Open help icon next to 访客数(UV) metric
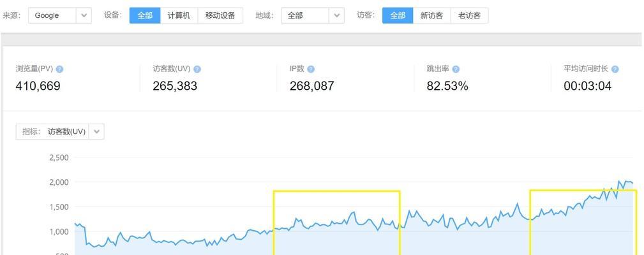The width and height of the screenshot is (644, 255). pyautogui.click(x=197, y=69)
